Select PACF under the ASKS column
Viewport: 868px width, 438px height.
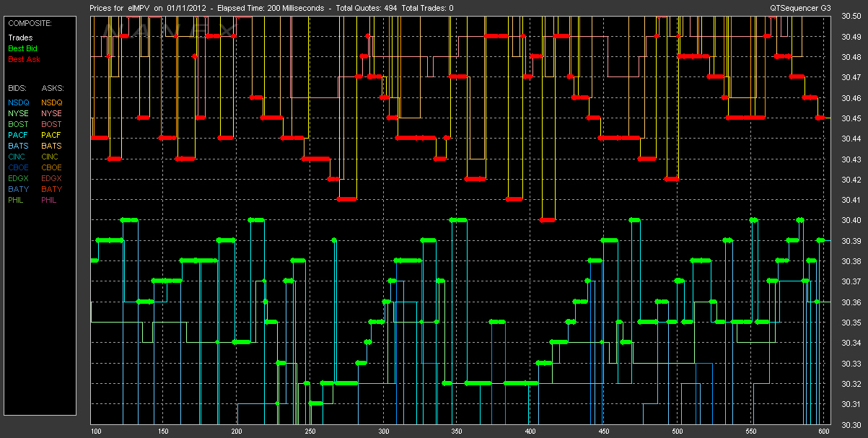(51, 135)
